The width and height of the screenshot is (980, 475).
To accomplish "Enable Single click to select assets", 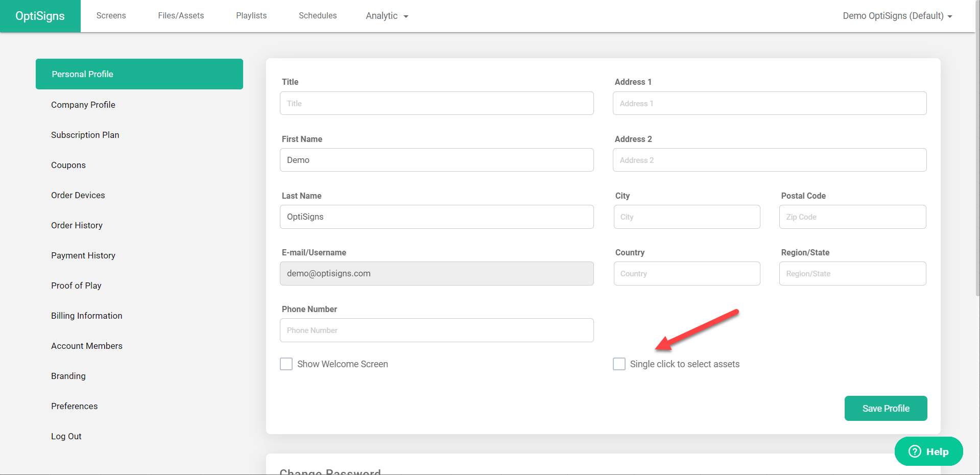I will (x=618, y=364).
